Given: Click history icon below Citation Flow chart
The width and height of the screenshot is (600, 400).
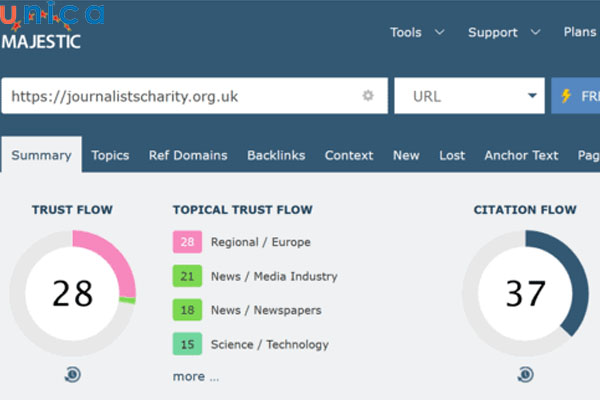Looking at the screenshot, I should click(x=525, y=374).
